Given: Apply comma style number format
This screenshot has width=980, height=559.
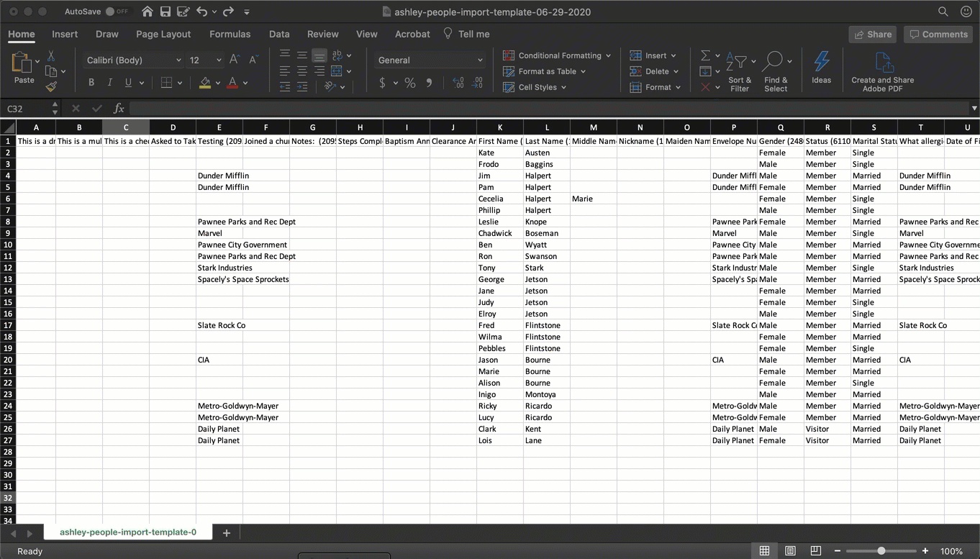Looking at the screenshot, I should click(430, 83).
